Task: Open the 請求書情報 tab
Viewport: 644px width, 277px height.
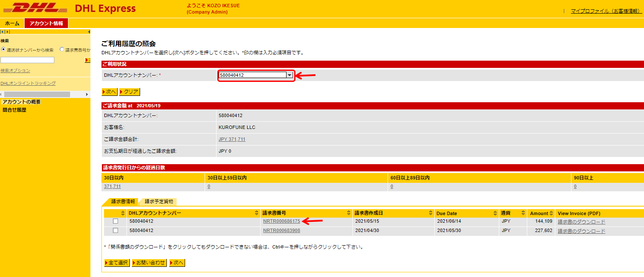Action: (123, 201)
